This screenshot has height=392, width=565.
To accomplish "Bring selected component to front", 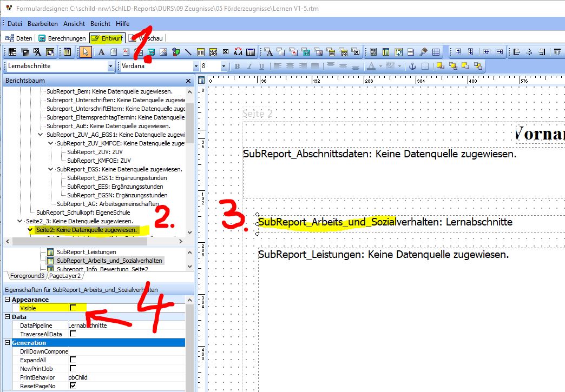I will [441, 66].
